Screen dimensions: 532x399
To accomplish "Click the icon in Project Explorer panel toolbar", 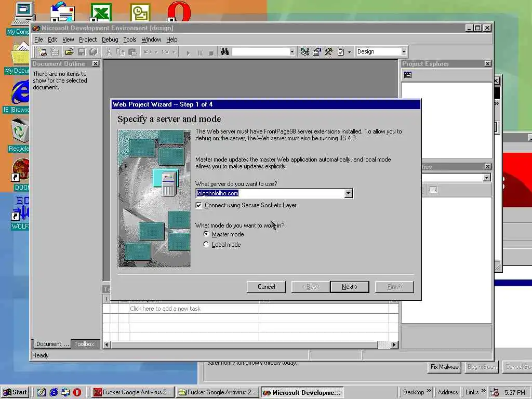I will click(x=408, y=75).
